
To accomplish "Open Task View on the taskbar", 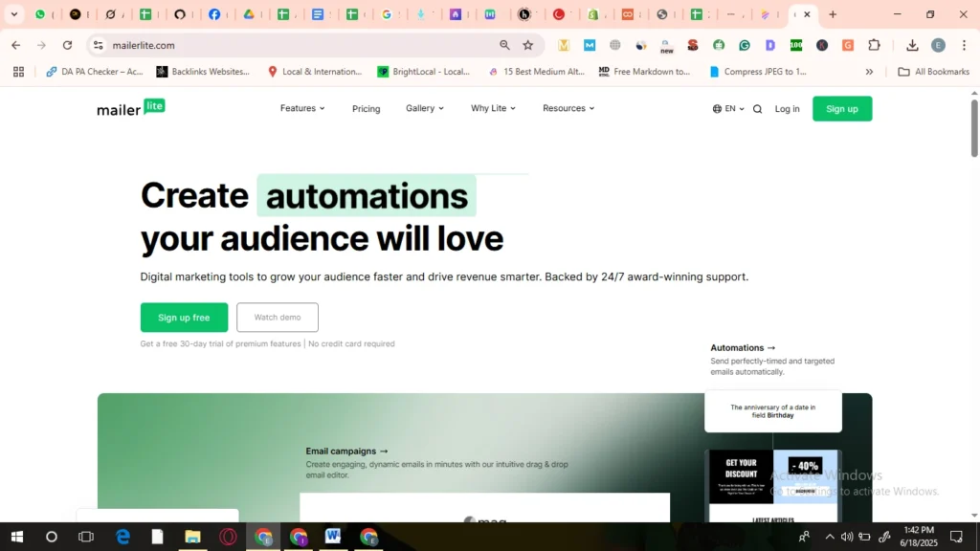I will (x=86, y=537).
